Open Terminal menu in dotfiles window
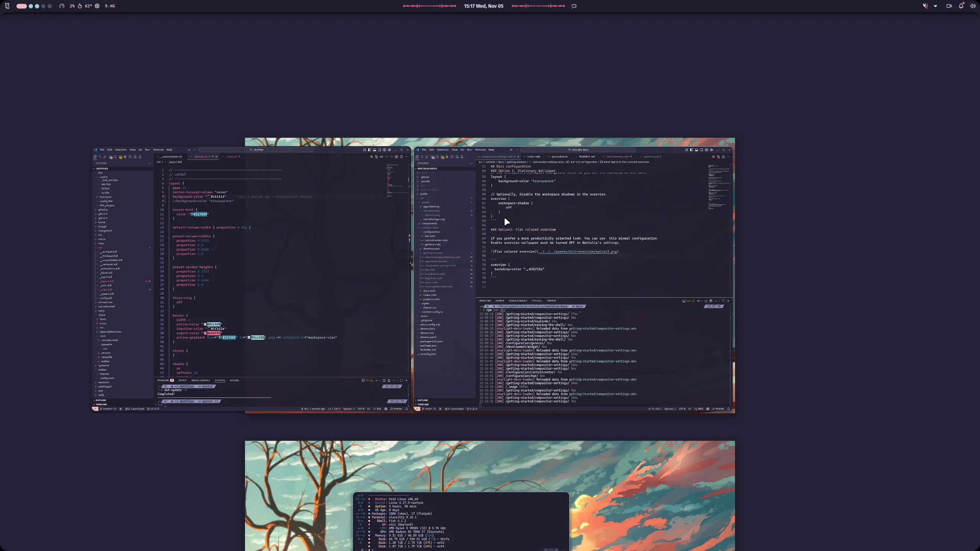980x551 pixels. [158, 150]
